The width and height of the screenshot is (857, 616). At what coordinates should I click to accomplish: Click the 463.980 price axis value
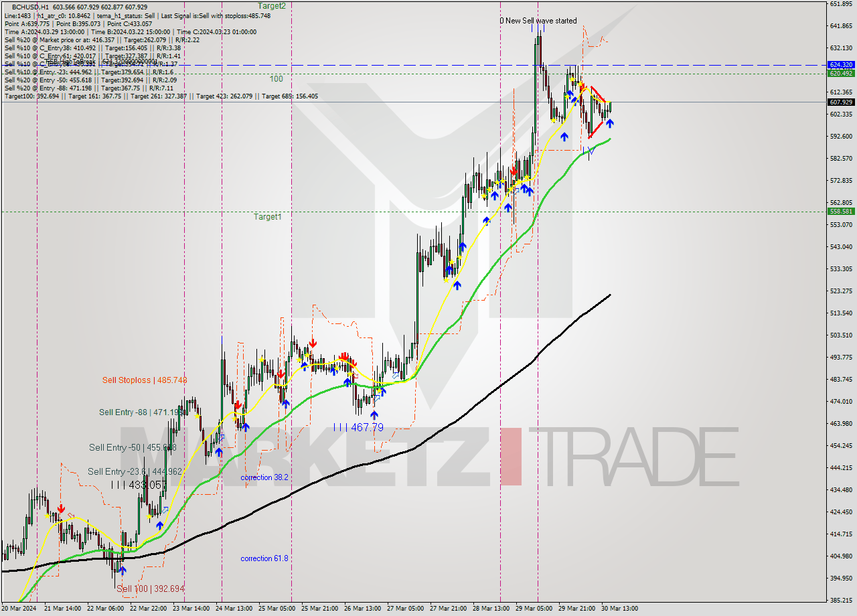point(841,424)
